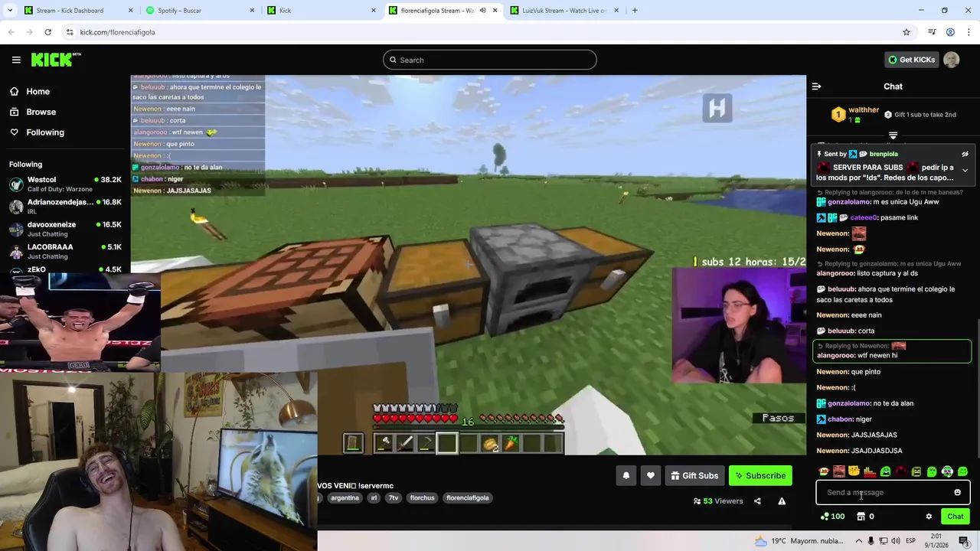Mute the florenciafigola tab audio icon
980x551 pixels.
482,11
